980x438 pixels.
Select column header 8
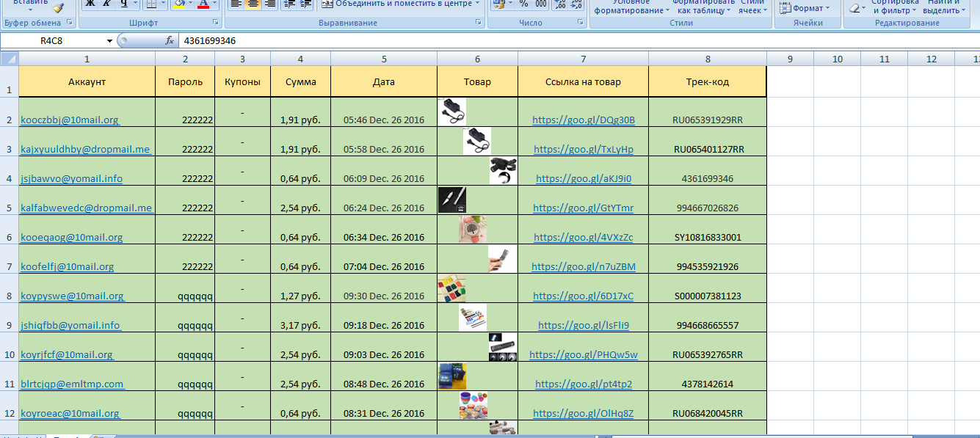click(708, 59)
